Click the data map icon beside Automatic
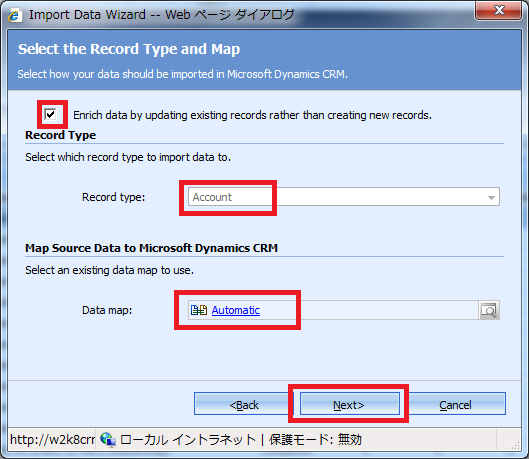 (199, 310)
